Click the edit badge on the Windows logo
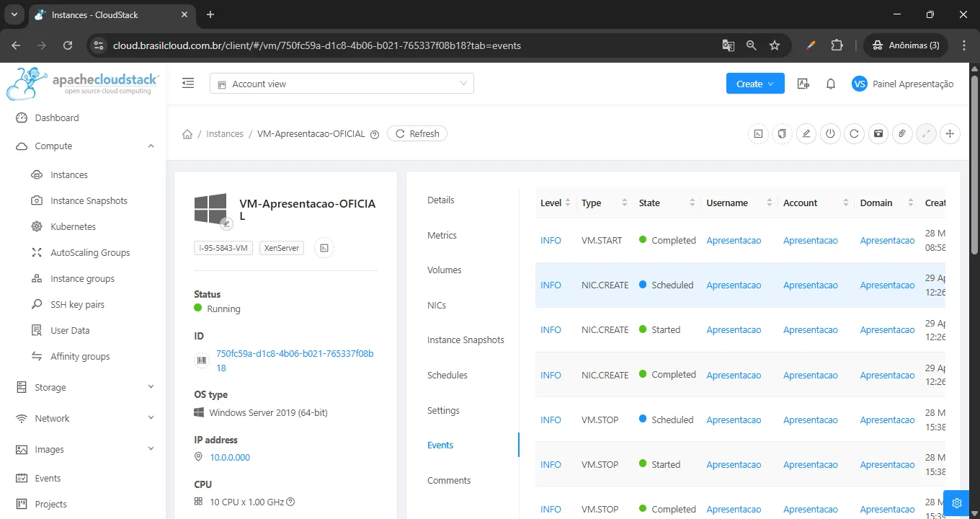 226,223
